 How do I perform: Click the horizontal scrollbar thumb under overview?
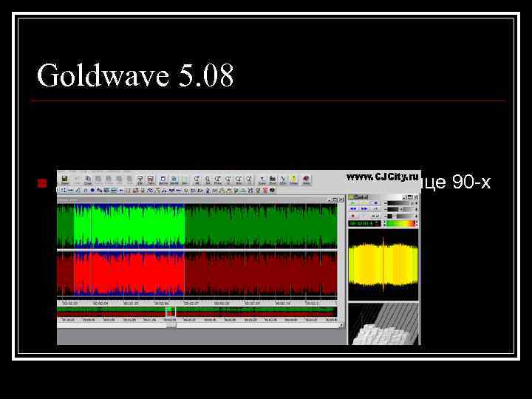click(x=171, y=326)
